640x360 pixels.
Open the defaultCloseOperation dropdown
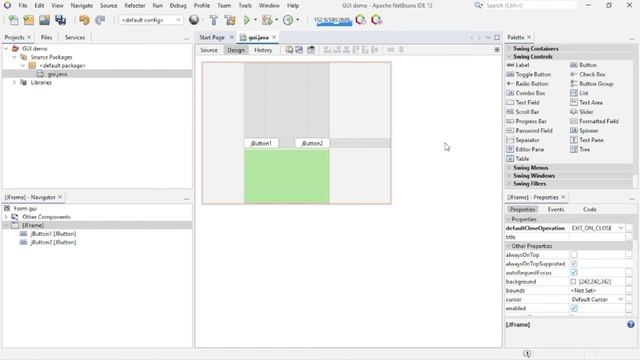[x=621, y=228]
